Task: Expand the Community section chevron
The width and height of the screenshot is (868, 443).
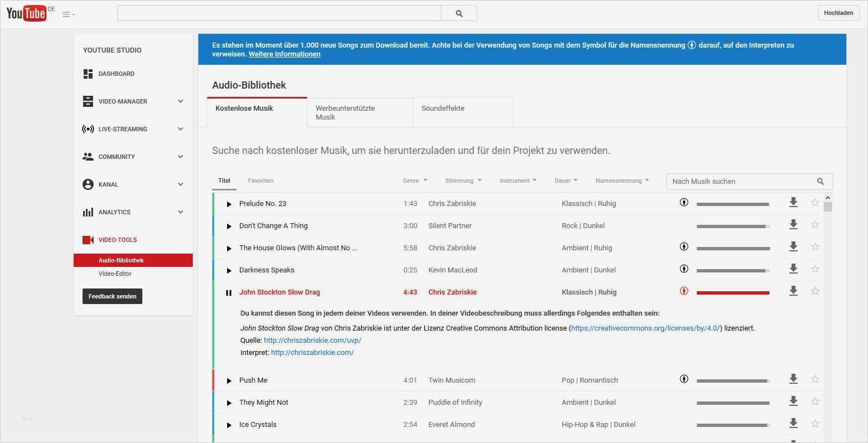Action: [x=181, y=157]
